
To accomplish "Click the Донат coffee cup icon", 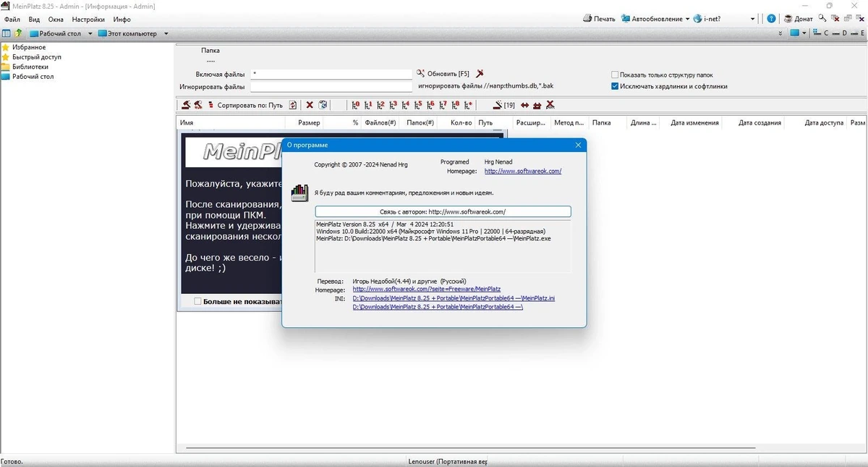I will point(788,19).
